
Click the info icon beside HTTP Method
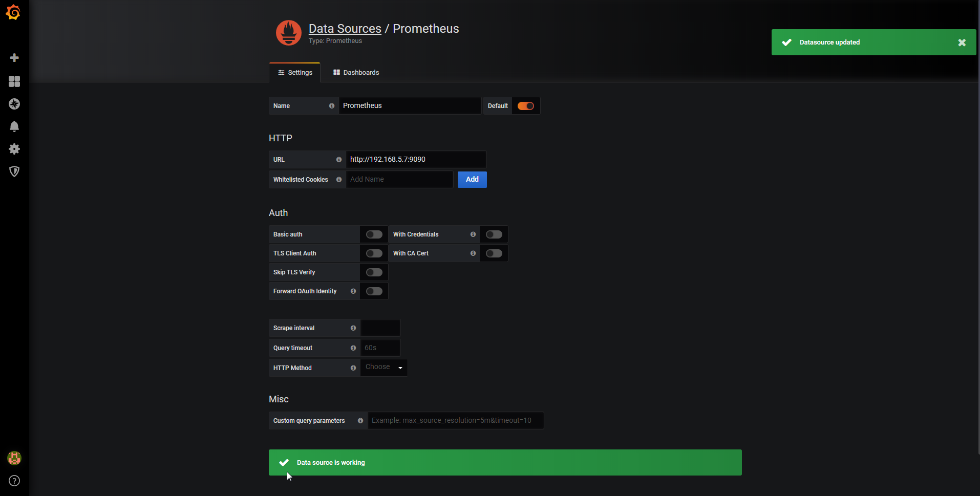click(353, 368)
